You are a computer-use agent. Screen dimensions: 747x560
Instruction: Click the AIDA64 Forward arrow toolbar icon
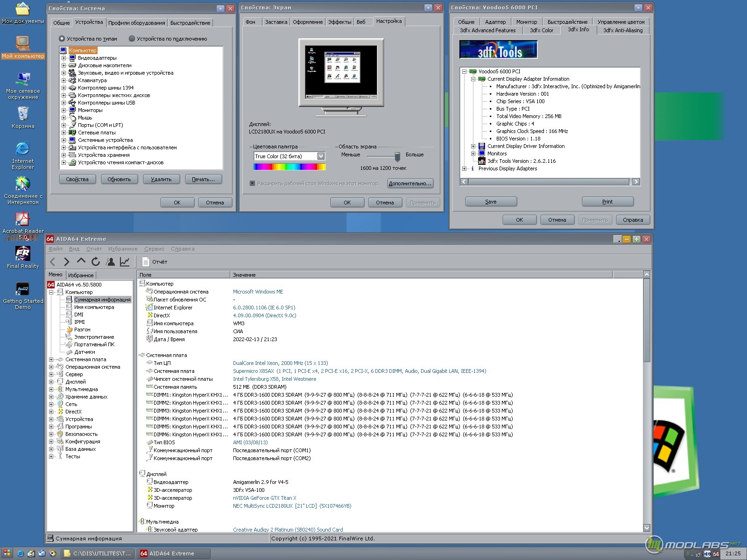click(67, 262)
